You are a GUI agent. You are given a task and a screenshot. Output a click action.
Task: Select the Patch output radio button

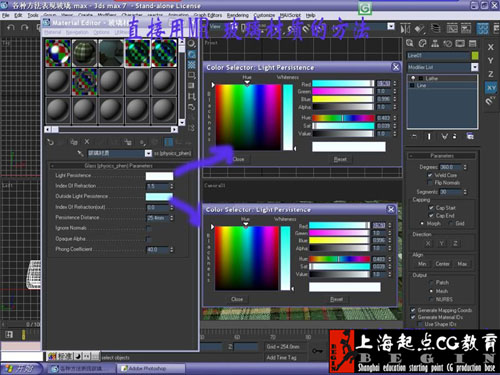(431, 283)
